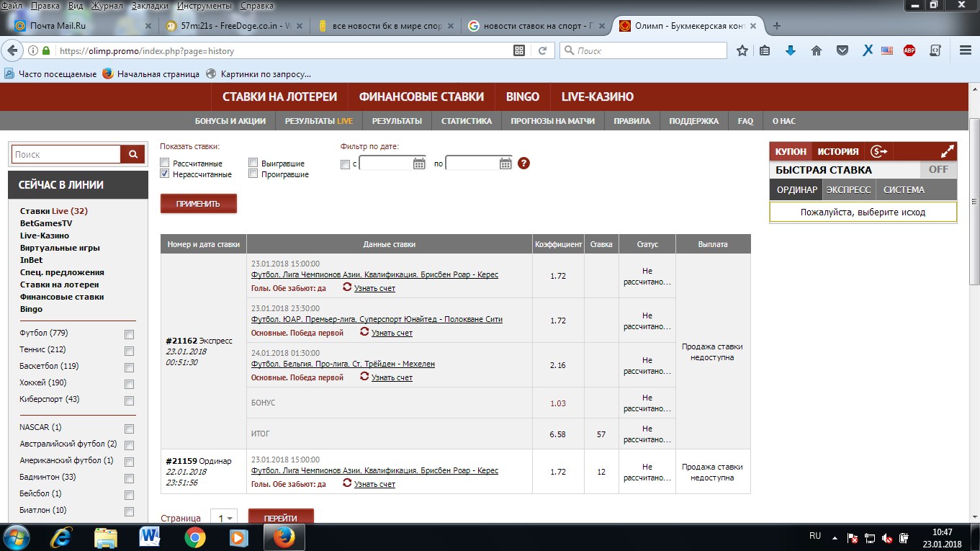
Task: Tick the Футбол (779) checkbox
Action: click(x=129, y=334)
